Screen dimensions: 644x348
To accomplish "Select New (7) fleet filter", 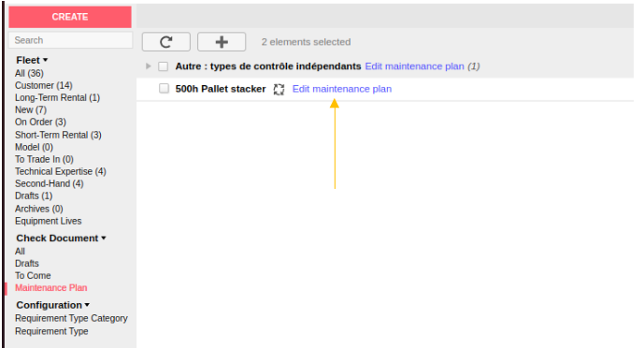I will point(31,109).
